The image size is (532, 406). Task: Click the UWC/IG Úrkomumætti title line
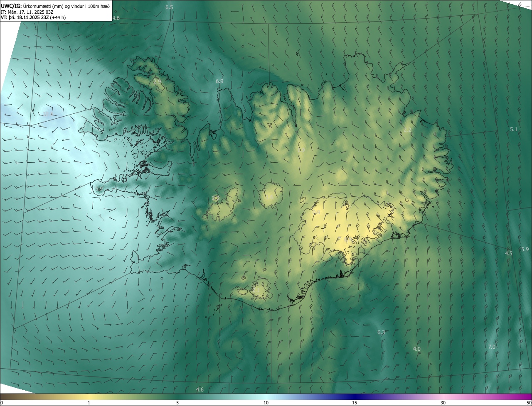(x=56, y=5)
